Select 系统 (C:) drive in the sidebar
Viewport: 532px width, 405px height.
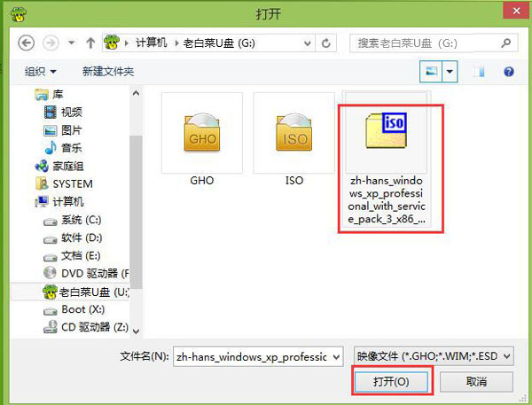click(73, 220)
